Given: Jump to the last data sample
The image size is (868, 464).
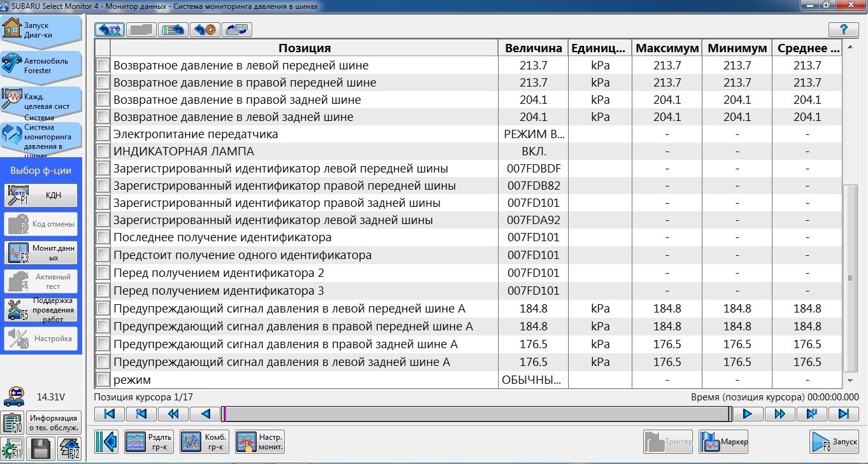Looking at the screenshot, I should tap(843, 414).
